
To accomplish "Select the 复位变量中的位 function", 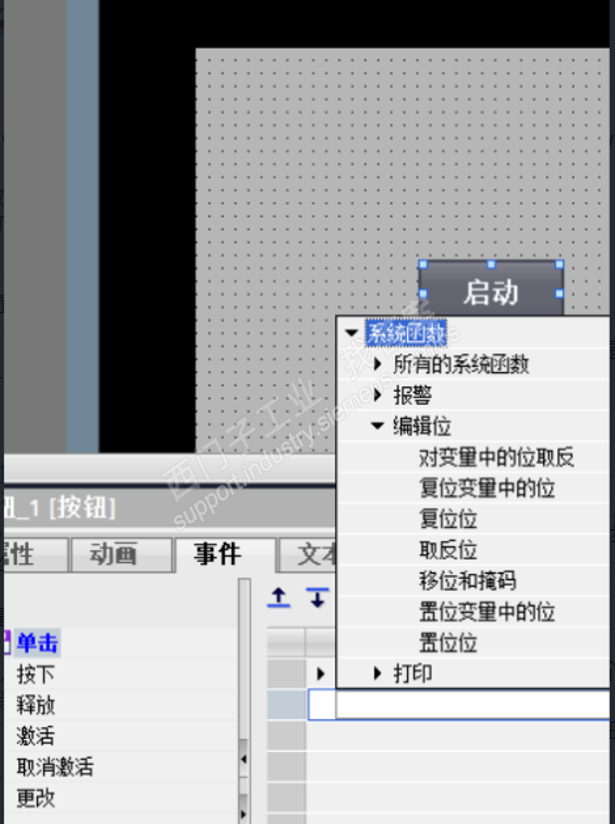I will click(x=487, y=488).
